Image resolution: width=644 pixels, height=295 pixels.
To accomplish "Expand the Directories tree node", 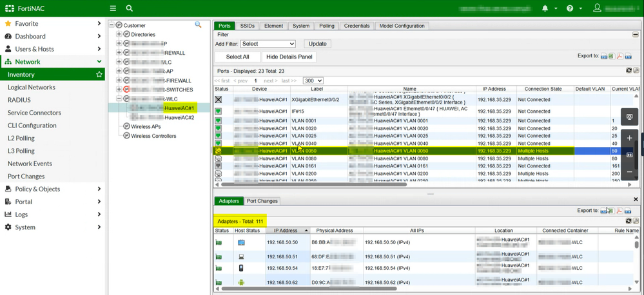I will (119, 34).
